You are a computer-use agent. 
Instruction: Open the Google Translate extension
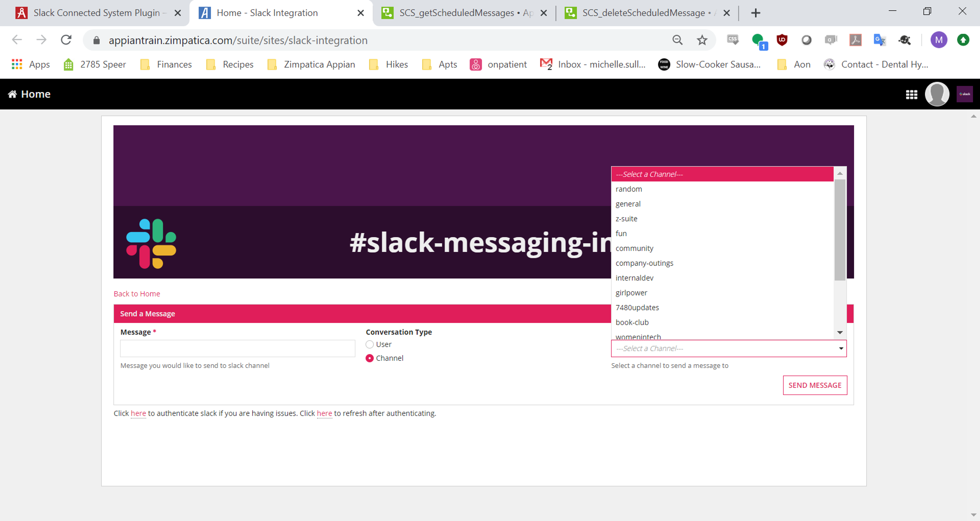coord(879,40)
